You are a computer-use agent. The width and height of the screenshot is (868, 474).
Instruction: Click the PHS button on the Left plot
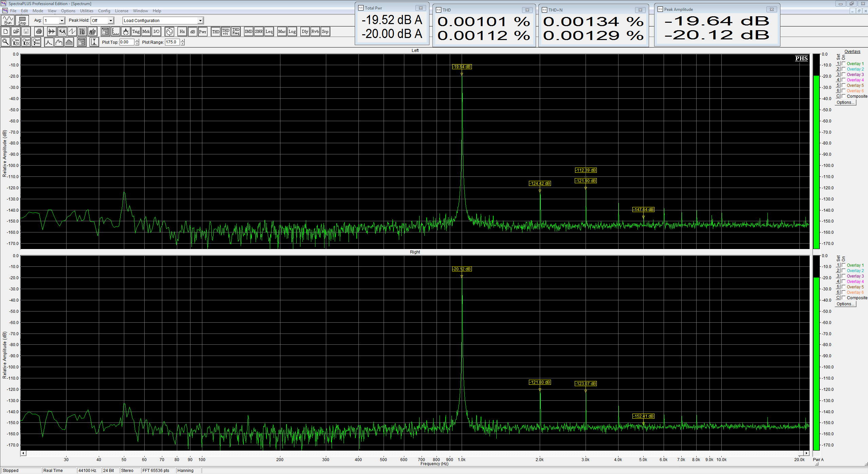click(x=801, y=58)
